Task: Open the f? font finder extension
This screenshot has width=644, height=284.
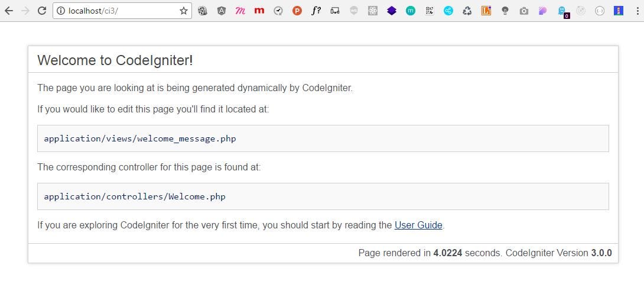Action: [x=316, y=11]
